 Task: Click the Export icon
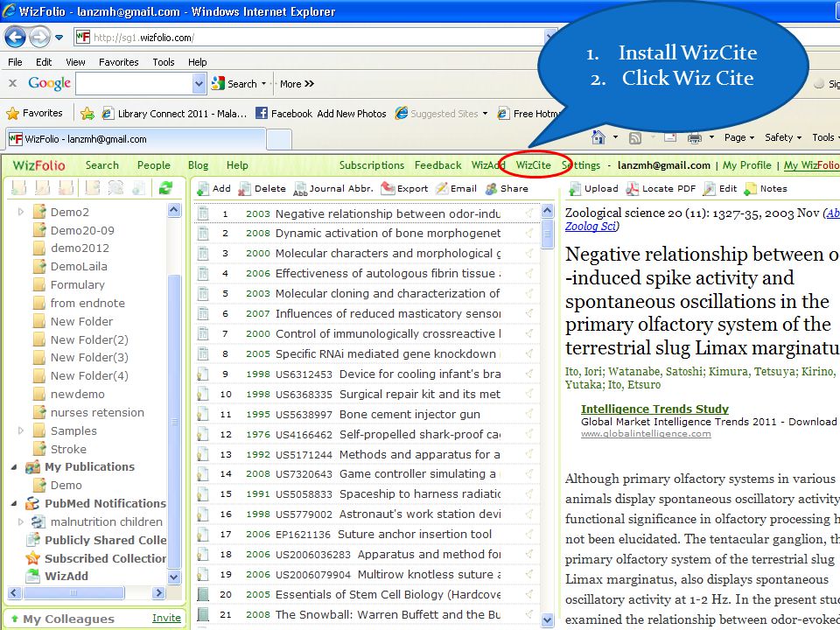tap(388, 189)
